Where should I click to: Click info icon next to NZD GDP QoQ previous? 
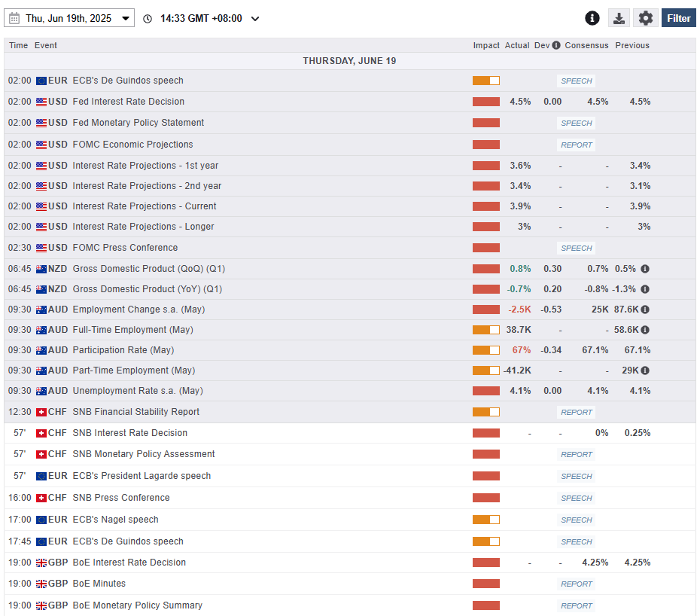pos(645,269)
